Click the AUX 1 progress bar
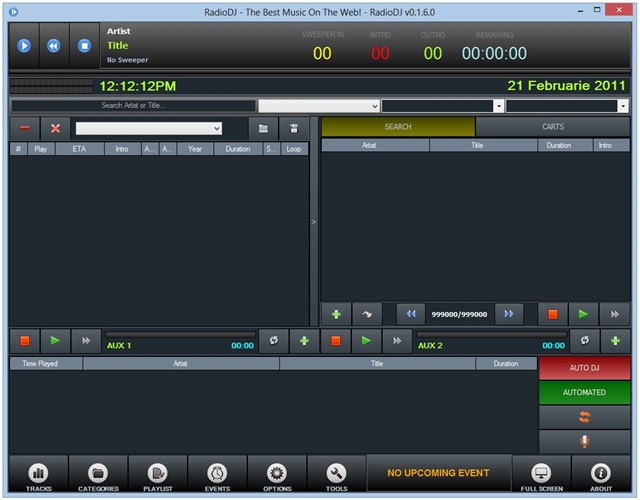 coord(180,334)
